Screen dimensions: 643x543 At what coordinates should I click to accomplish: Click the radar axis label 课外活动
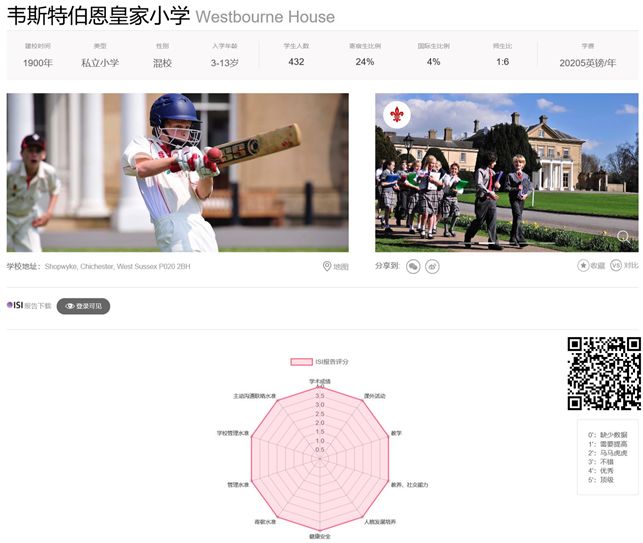click(374, 396)
